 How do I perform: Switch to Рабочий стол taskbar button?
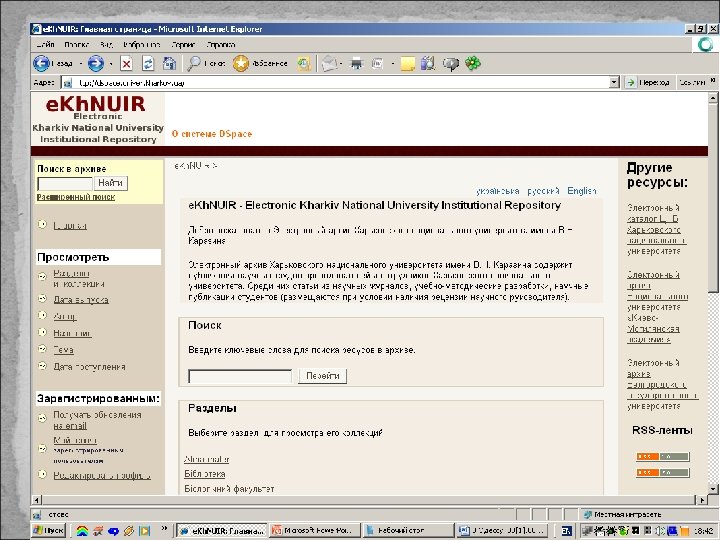pyautogui.click(x=407, y=530)
